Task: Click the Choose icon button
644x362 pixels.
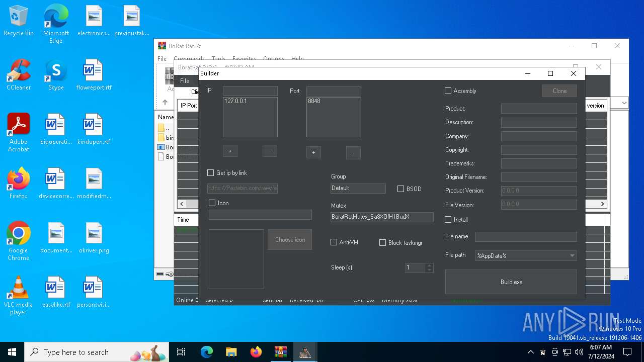Action: (290, 240)
